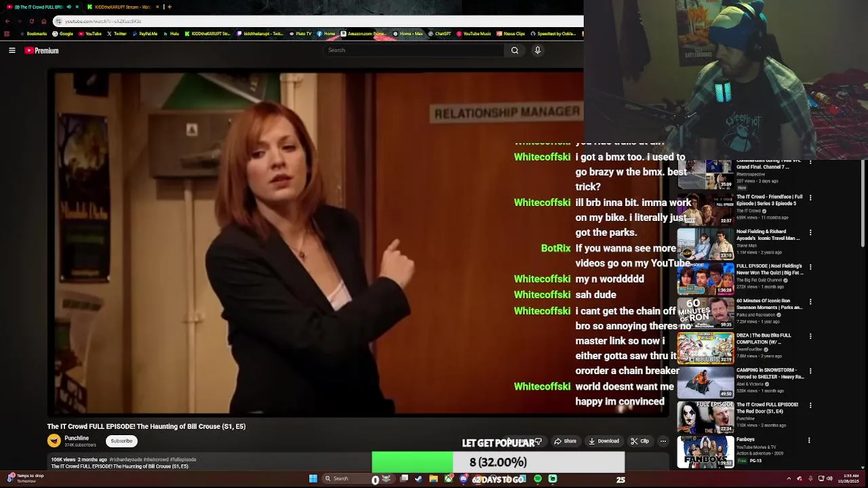The width and height of the screenshot is (868, 488).
Task: Open the Hulu bookmark
Action: click(171, 34)
